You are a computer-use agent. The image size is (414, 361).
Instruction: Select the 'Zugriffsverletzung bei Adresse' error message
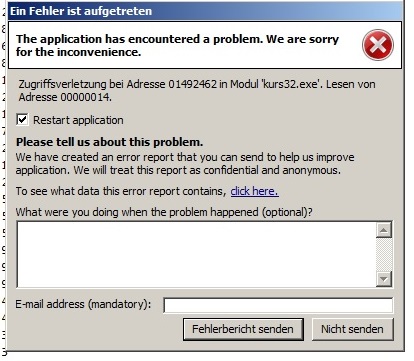(x=197, y=90)
